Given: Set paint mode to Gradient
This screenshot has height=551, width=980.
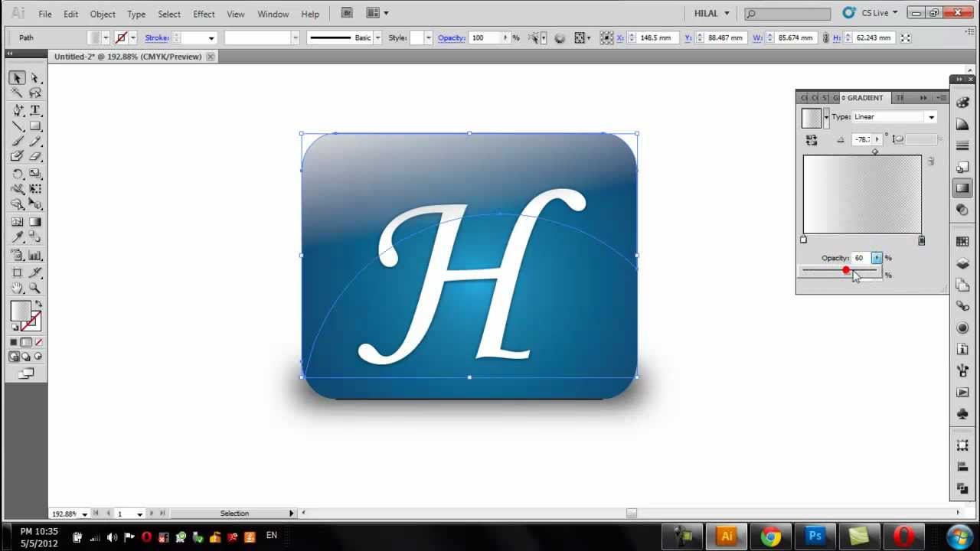Looking at the screenshot, I should 26,342.
